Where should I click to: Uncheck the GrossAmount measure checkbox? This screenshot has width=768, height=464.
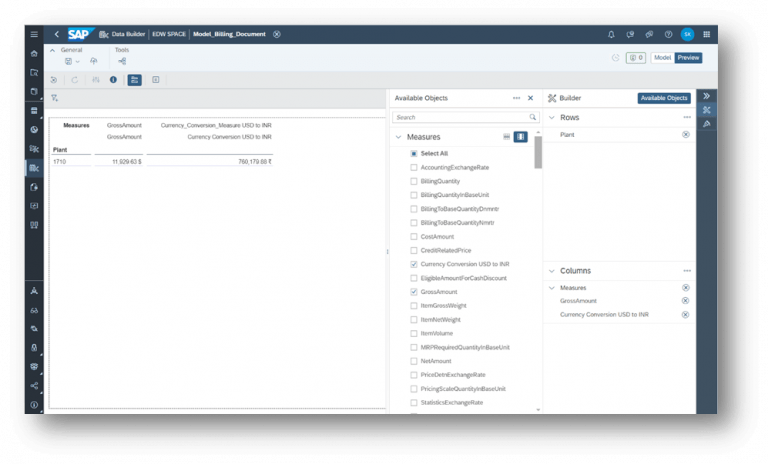[414, 291]
